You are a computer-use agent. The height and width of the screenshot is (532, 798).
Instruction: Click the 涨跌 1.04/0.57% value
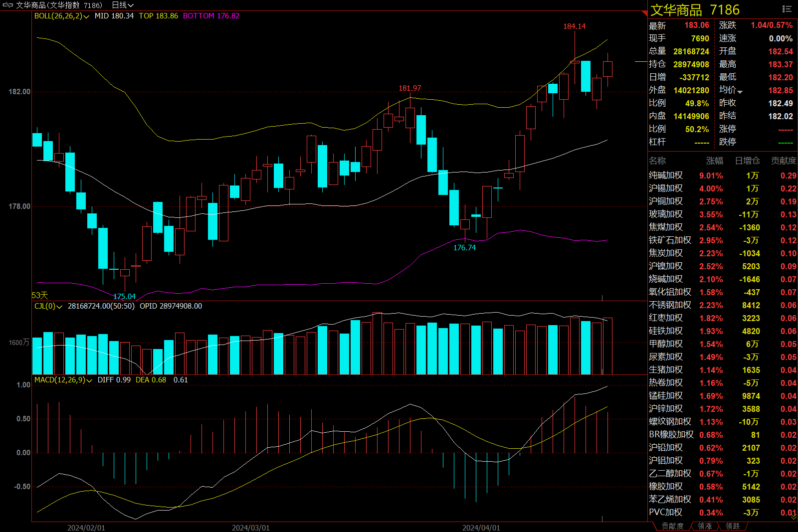coord(772,25)
